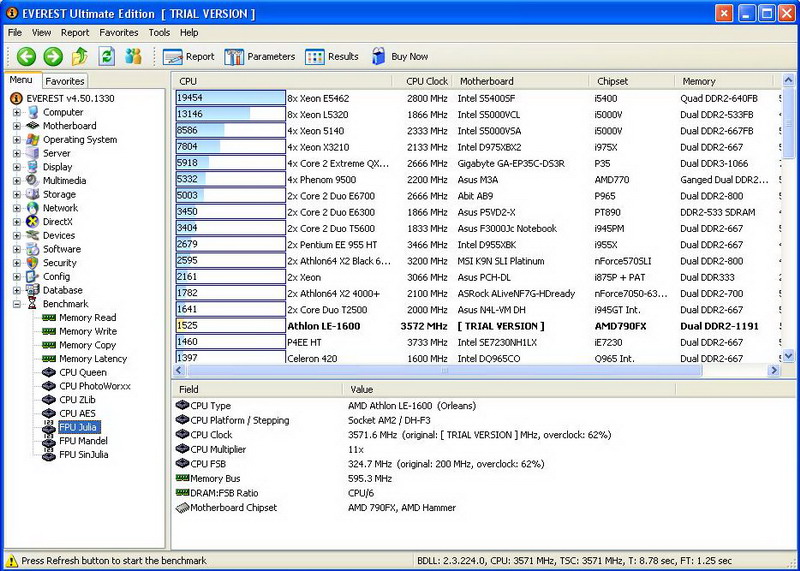Screen dimensions: 800x571
Task: Select the Computer icon in tree
Action: [x=33, y=112]
